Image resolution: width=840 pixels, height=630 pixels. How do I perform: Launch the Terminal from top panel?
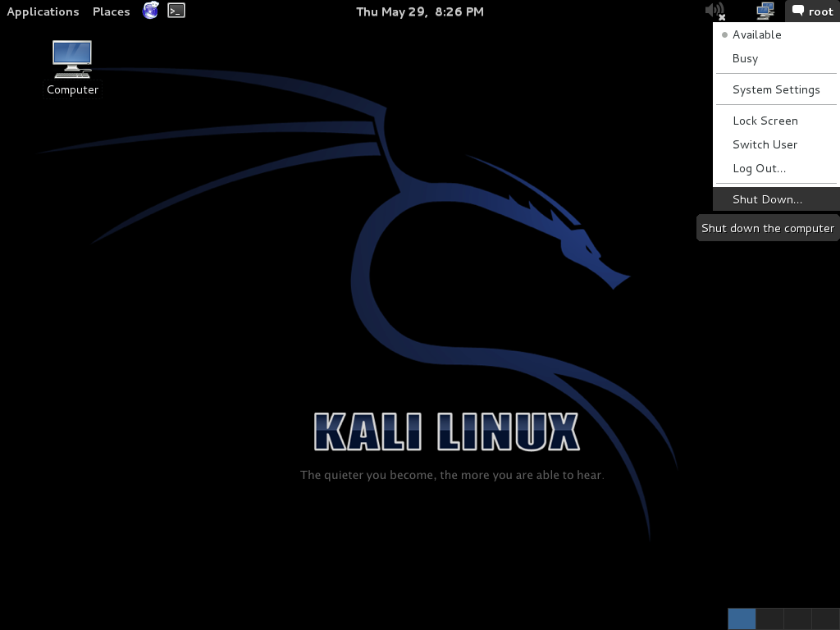coord(176,11)
